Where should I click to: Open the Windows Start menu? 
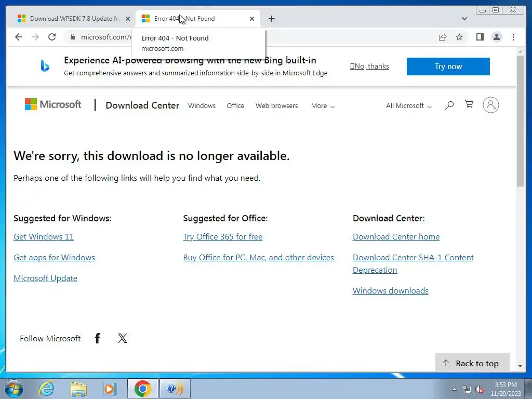[x=14, y=389]
